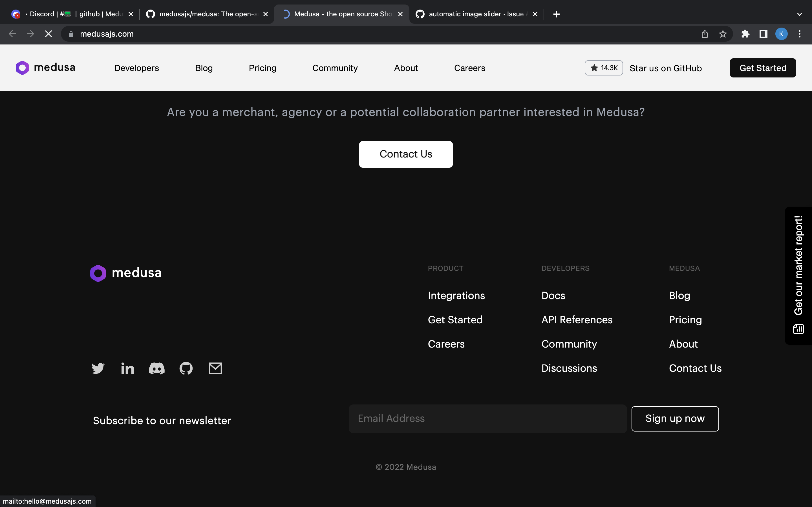Click inside the Email Address field
Image resolution: width=812 pixels, height=507 pixels.
pos(487,418)
